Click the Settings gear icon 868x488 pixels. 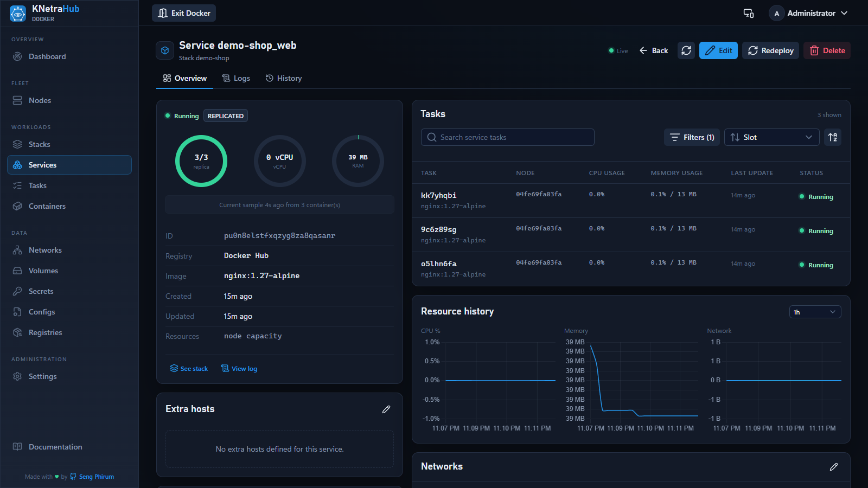[17, 376]
